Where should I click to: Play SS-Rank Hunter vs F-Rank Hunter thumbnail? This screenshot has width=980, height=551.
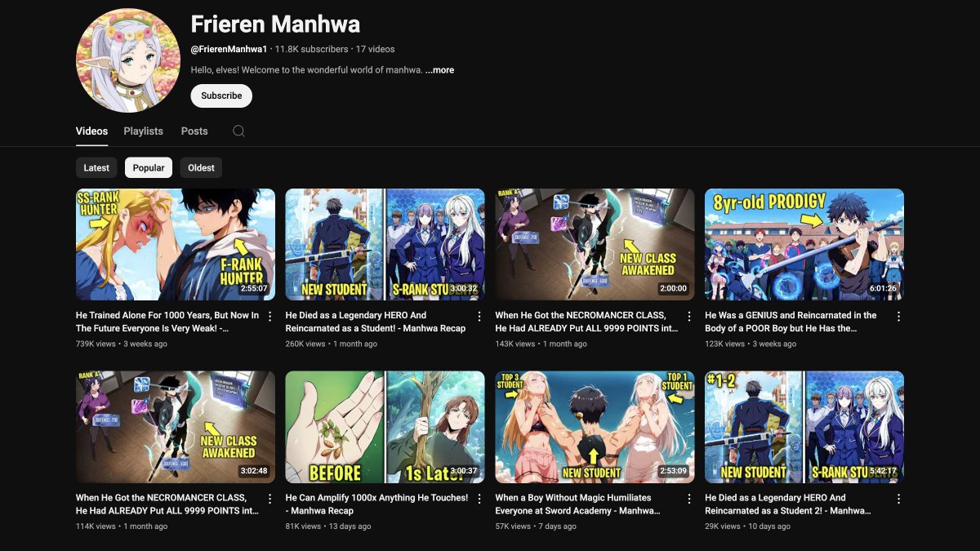pyautogui.click(x=176, y=245)
